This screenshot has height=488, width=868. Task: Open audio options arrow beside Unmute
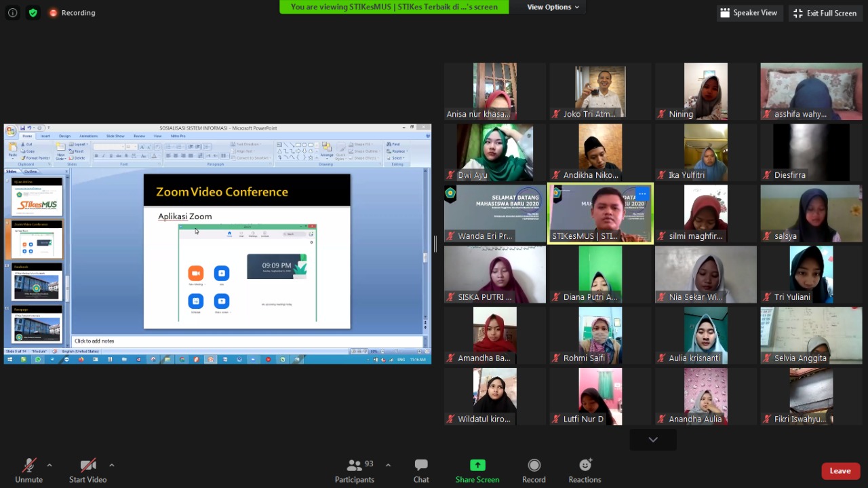click(49, 465)
